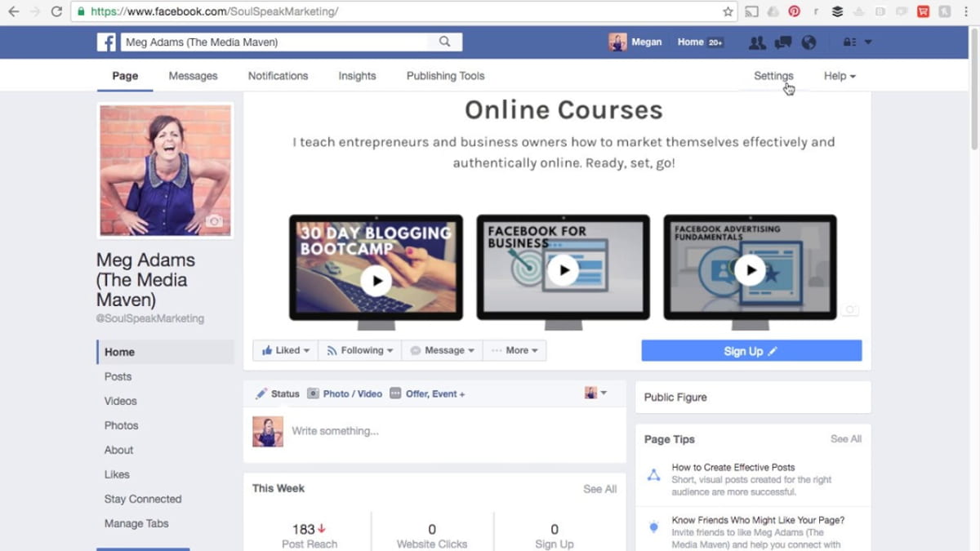Open the Notifications tab
This screenshot has height=551, width=980.
[278, 76]
